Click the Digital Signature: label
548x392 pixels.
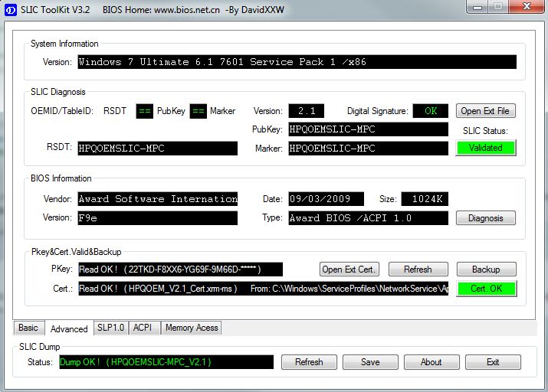point(377,111)
